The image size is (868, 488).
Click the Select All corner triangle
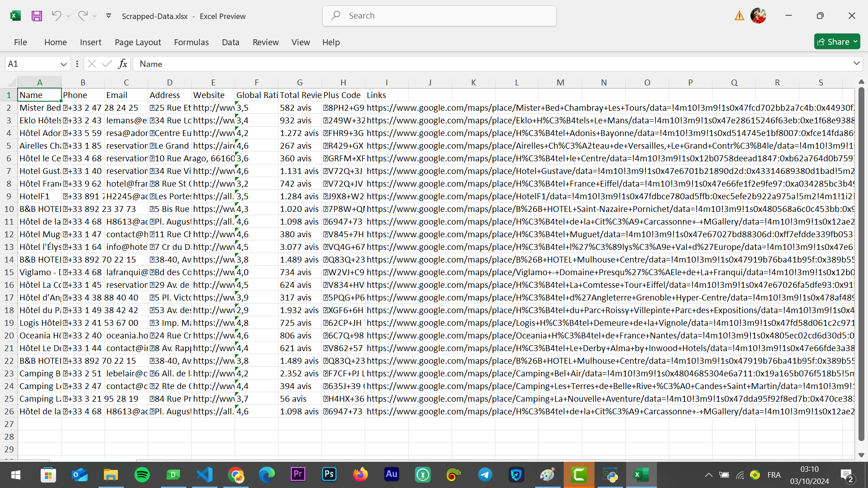click(12, 83)
